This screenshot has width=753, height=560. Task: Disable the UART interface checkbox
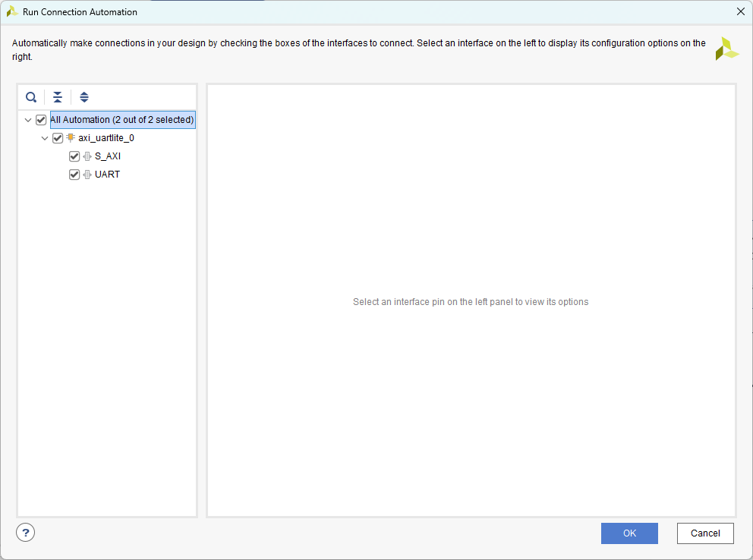(74, 175)
